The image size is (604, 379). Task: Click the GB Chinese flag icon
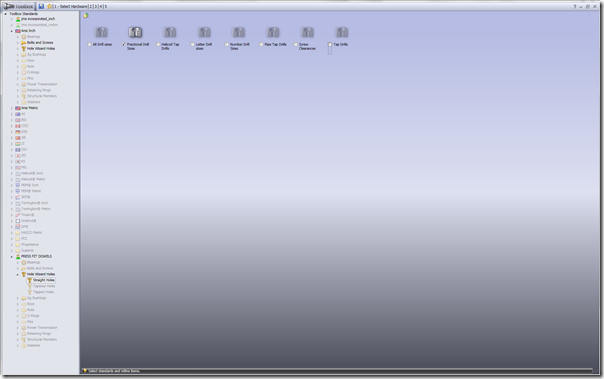pyautogui.click(x=18, y=138)
